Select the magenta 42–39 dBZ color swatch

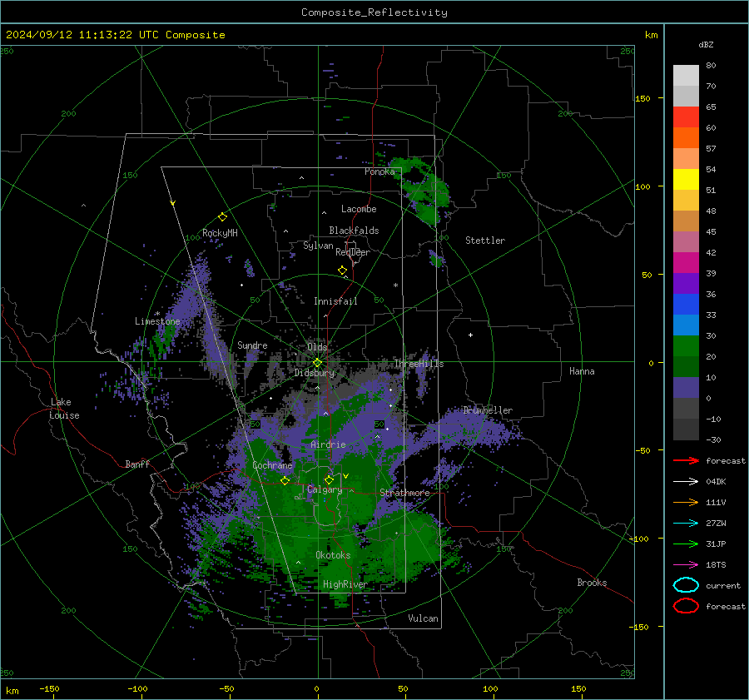pos(686,262)
